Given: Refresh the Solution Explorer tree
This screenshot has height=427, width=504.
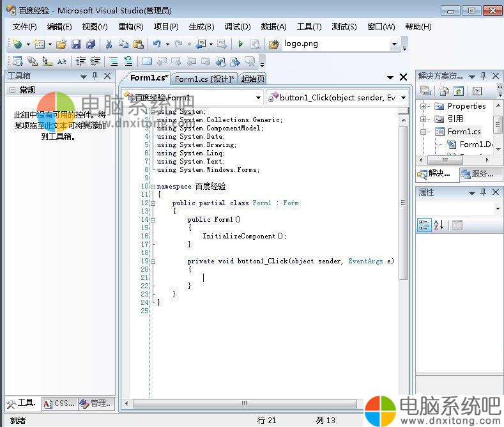Looking at the screenshot, I should click(459, 91).
